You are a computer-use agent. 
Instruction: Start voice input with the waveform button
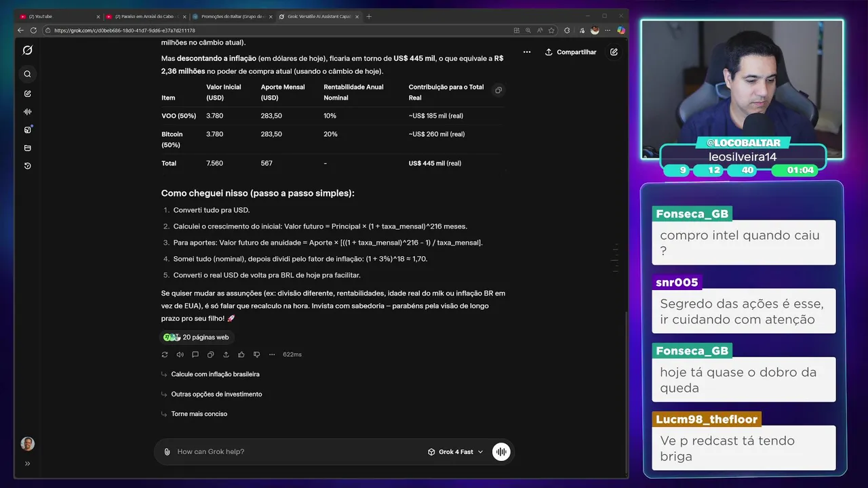click(501, 451)
